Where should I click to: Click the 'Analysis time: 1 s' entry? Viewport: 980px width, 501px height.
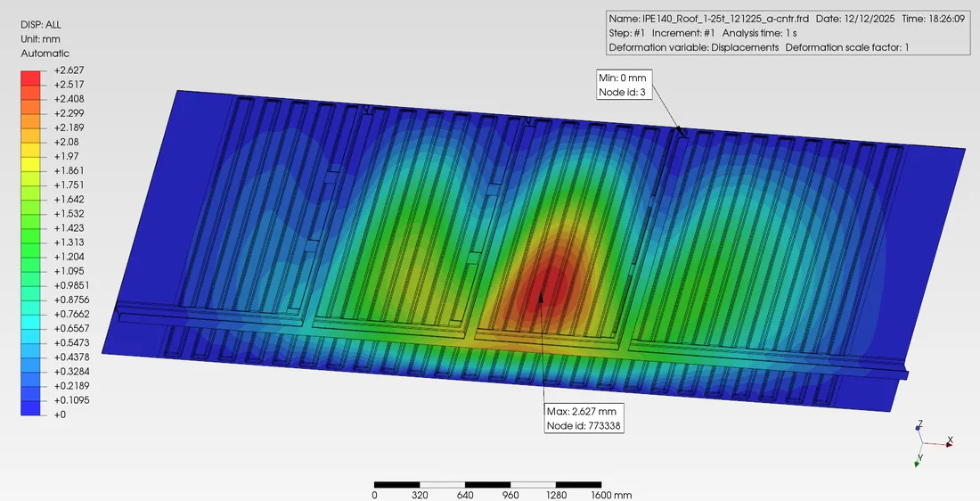click(x=759, y=33)
